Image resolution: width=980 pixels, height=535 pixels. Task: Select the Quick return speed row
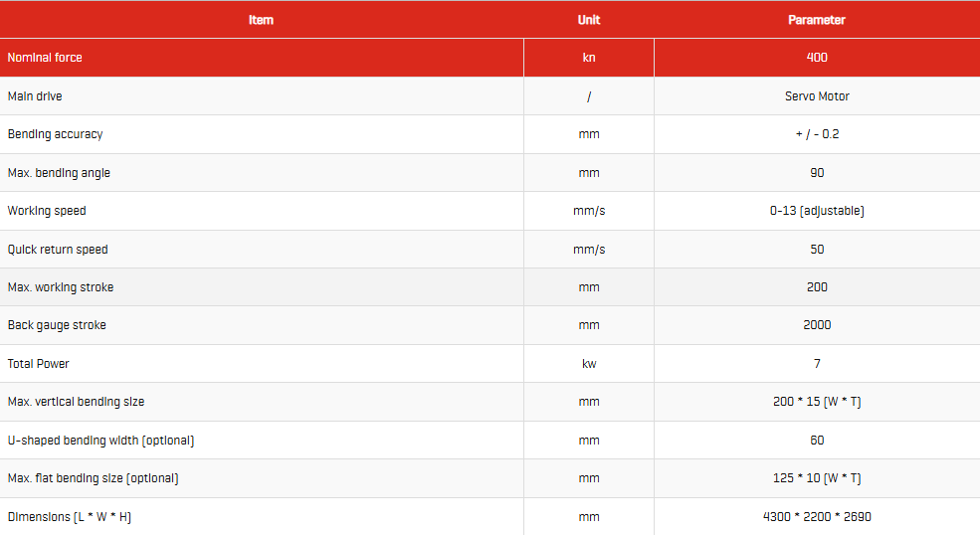[x=490, y=250]
